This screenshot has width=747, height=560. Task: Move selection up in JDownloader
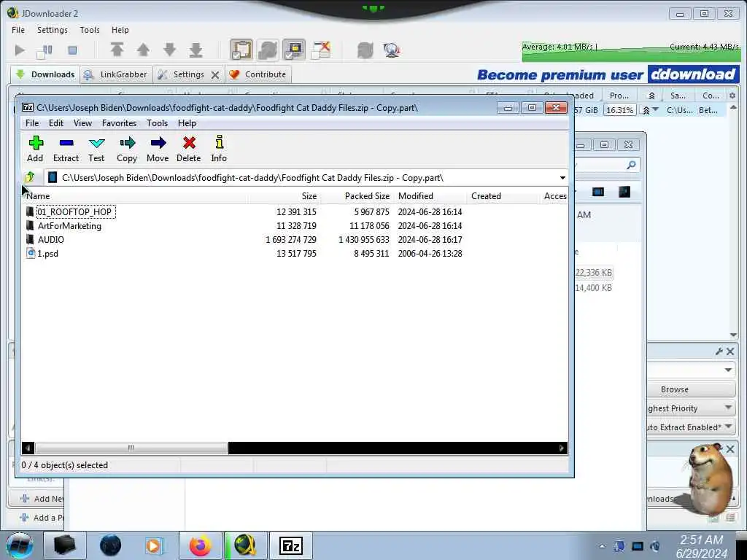pos(144,50)
